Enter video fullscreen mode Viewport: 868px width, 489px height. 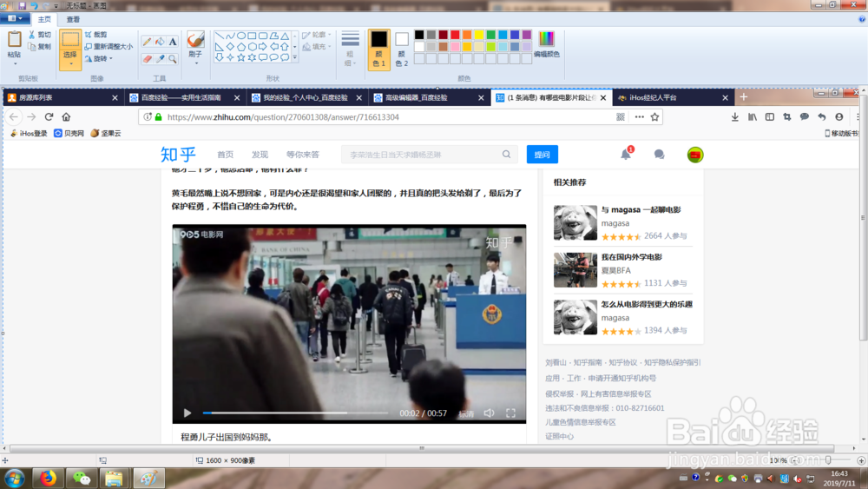(510, 413)
